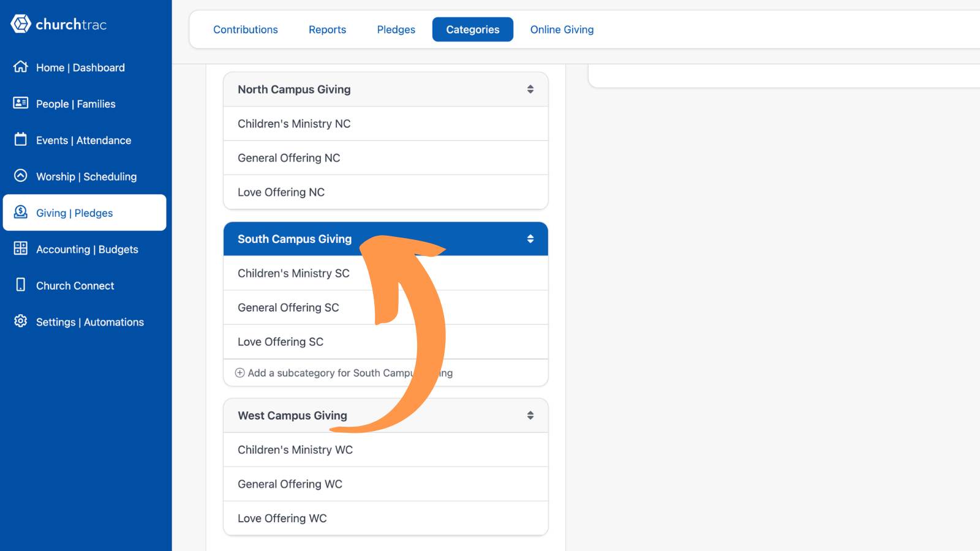
Task: Switch to the Reports tab
Action: click(327, 29)
